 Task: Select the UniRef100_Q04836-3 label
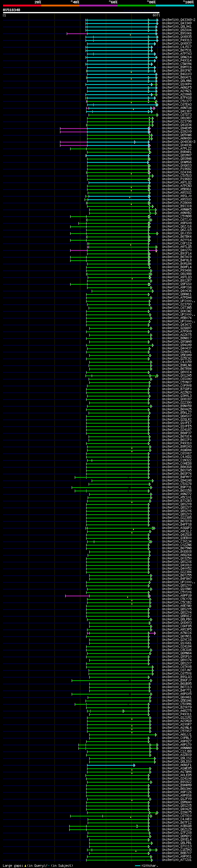[x=179, y=142]
